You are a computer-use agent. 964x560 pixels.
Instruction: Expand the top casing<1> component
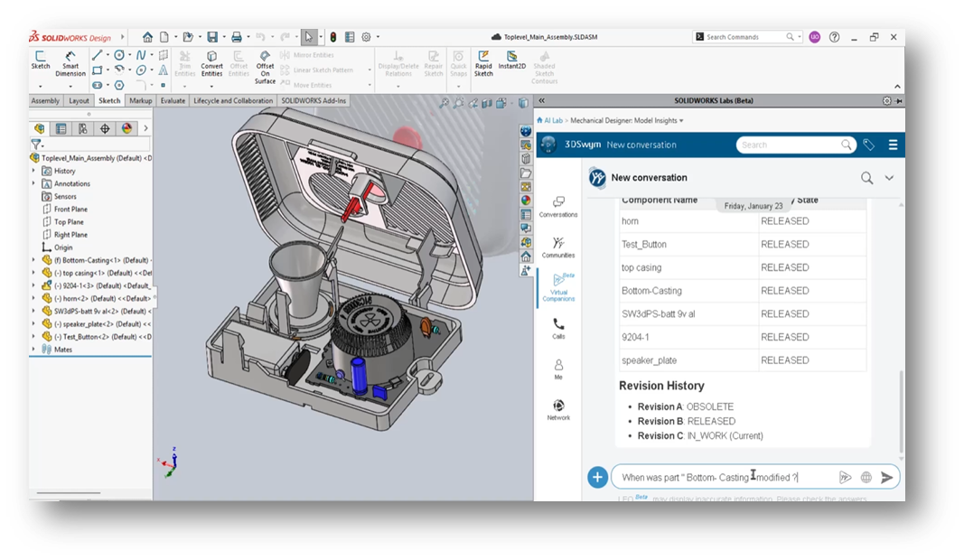(33, 273)
